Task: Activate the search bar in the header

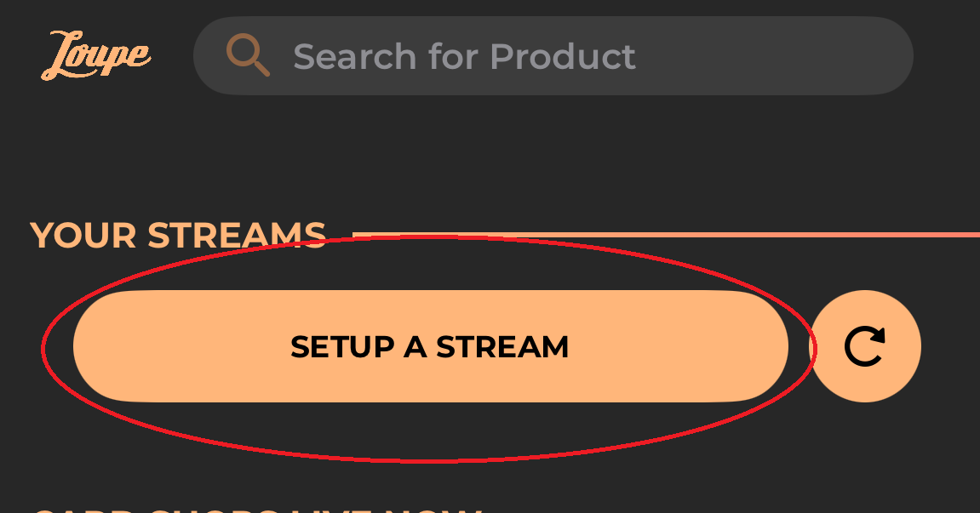Action: point(553,56)
